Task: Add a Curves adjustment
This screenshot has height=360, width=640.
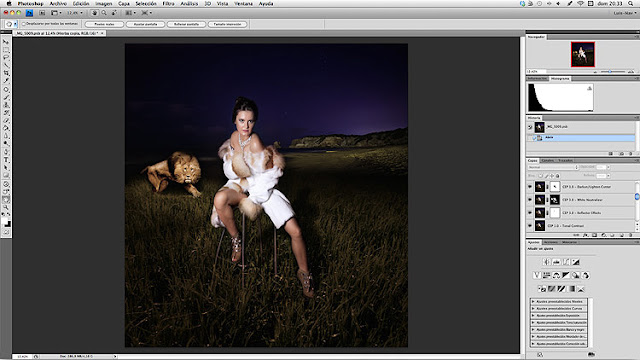Action: click(x=566, y=262)
